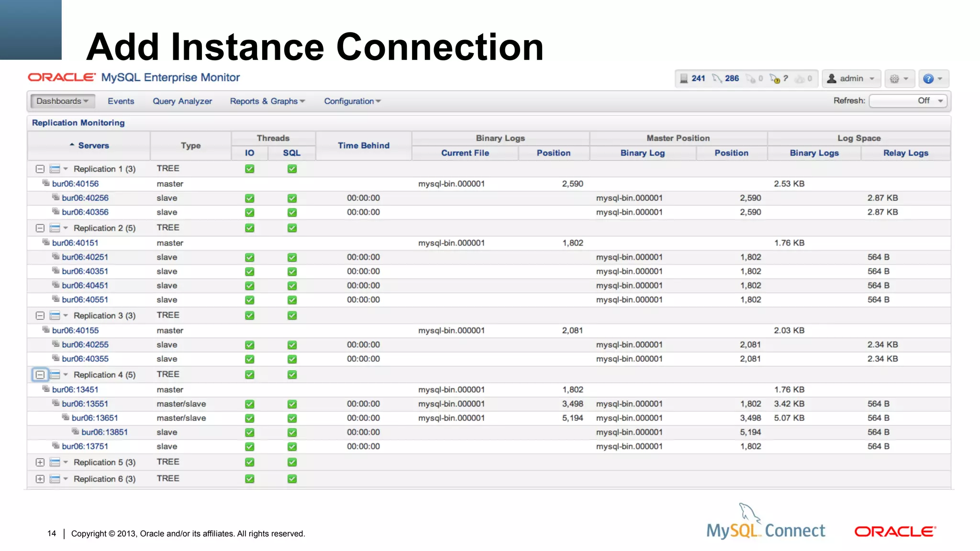The image size is (980, 551).
Task: Click the unknown-status instances icon with question mark
Action: pos(776,79)
